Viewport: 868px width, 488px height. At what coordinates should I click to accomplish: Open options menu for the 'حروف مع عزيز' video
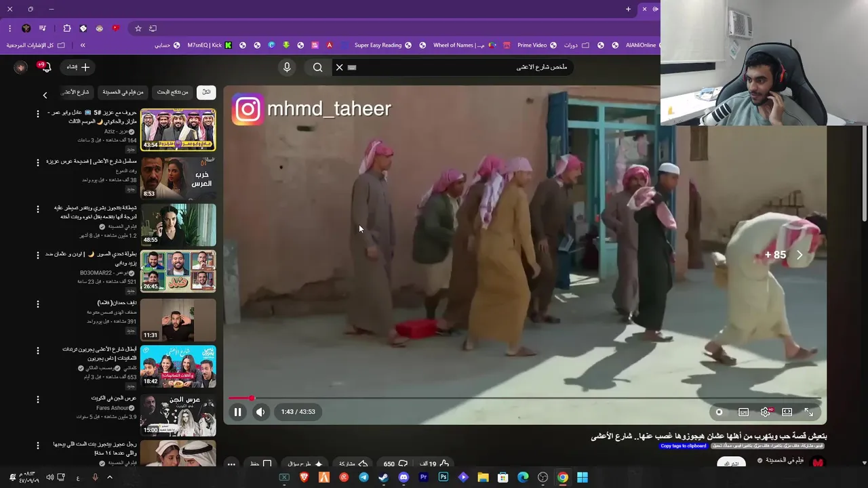[38, 114]
